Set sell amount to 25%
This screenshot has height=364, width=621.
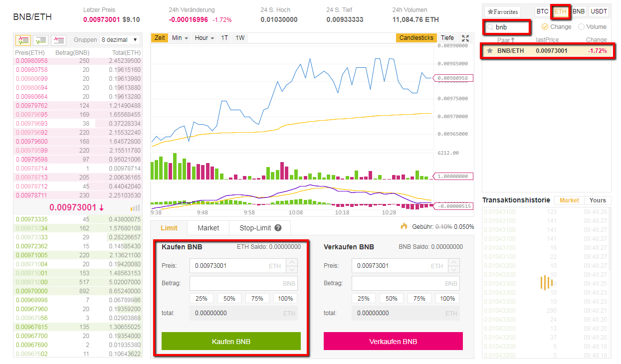point(364,298)
